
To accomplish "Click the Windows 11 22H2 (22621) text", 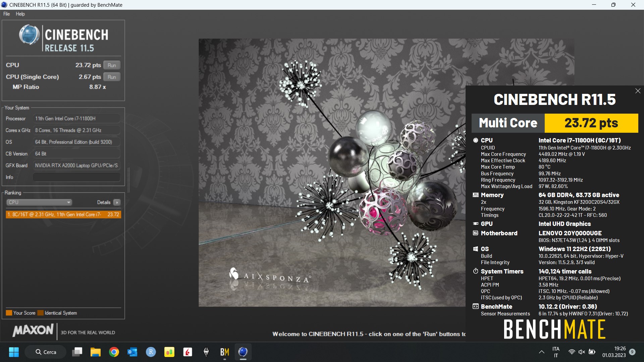I will tap(575, 249).
